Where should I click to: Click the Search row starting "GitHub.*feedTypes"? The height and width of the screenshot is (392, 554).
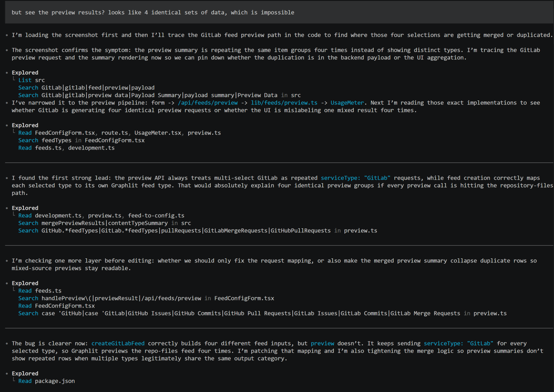pos(198,231)
